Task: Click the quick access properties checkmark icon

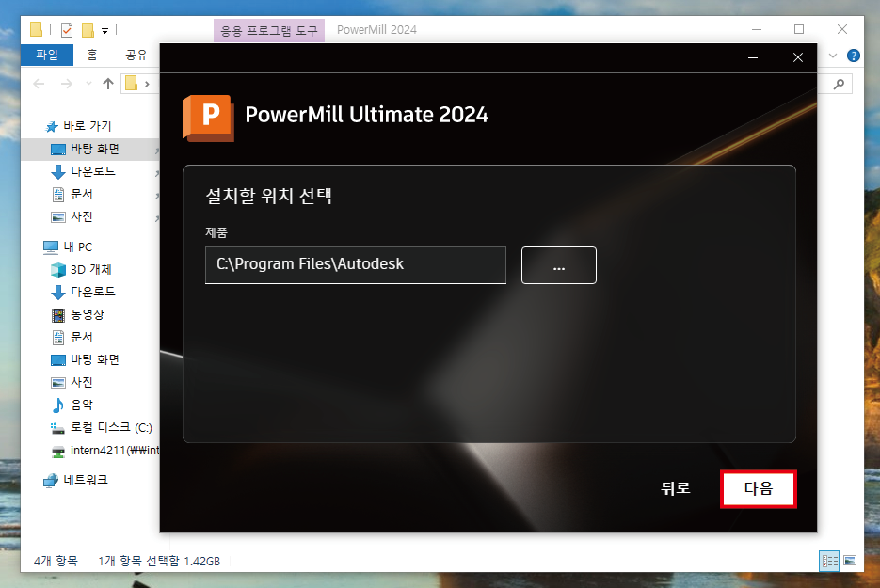Action: (x=67, y=30)
